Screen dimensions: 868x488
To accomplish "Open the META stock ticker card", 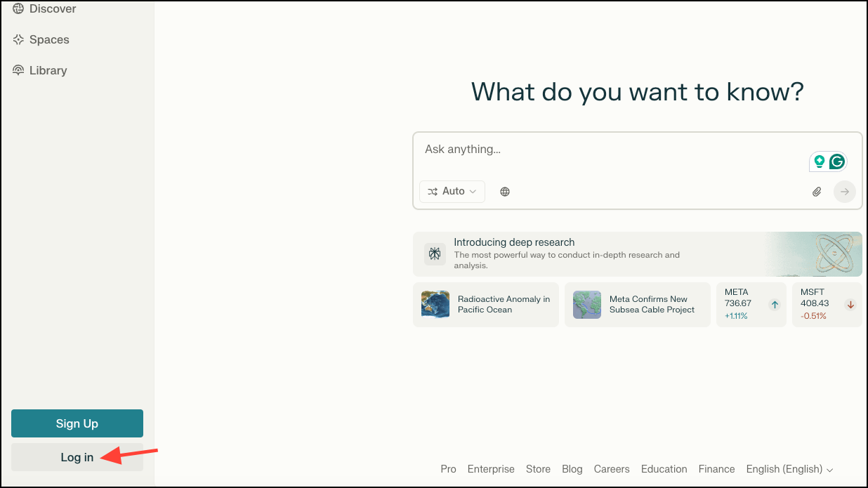I will [751, 305].
